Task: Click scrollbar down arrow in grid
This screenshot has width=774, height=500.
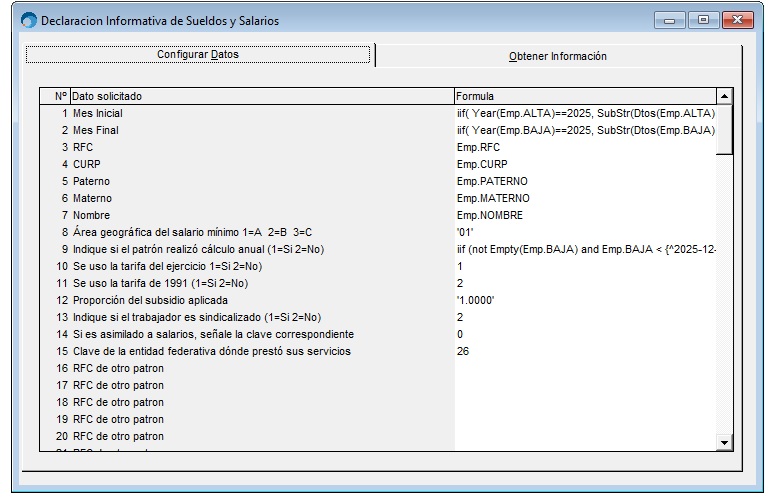Action: point(725,441)
